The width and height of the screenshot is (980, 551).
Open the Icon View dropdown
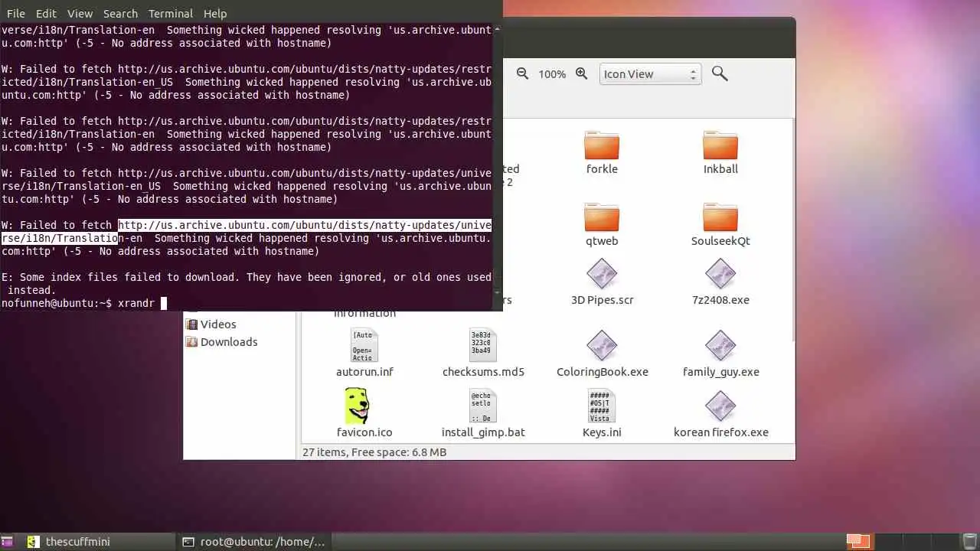point(650,74)
